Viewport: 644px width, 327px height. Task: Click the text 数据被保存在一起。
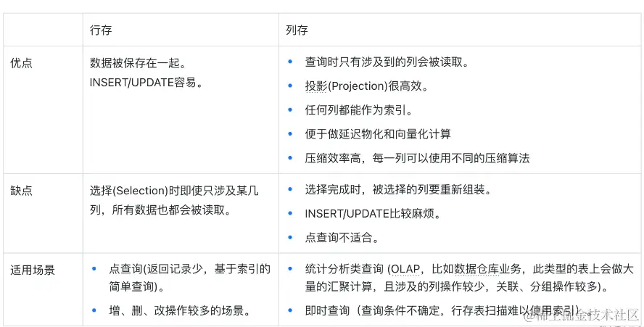tap(139, 63)
